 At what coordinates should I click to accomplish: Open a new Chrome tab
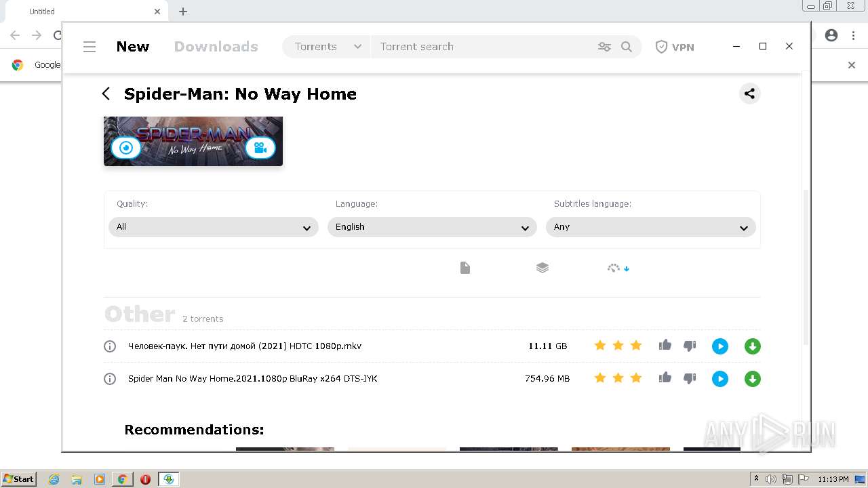183,12
